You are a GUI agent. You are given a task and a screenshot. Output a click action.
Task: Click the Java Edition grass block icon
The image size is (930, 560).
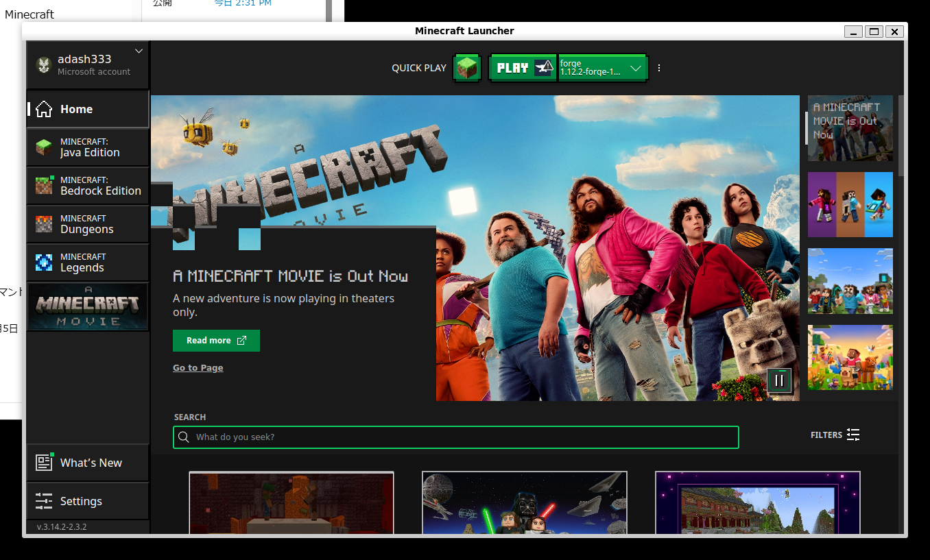(44, 147)
